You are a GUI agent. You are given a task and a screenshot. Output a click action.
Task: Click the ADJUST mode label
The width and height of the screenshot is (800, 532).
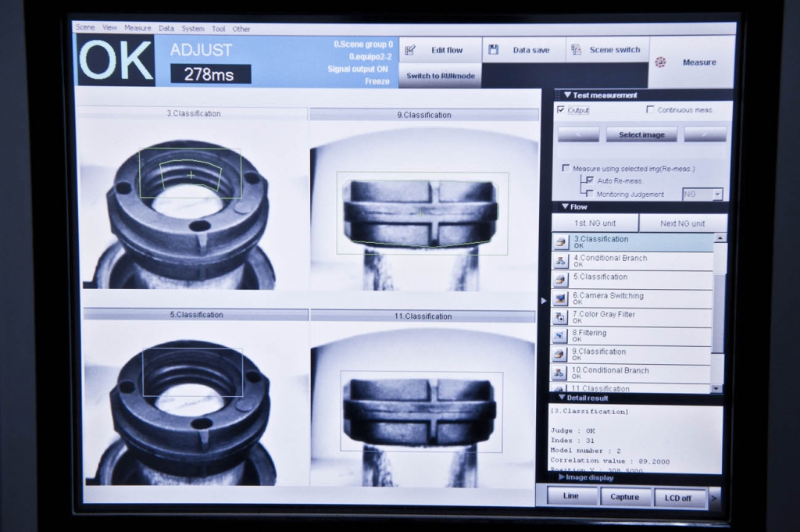pos(201,50)
